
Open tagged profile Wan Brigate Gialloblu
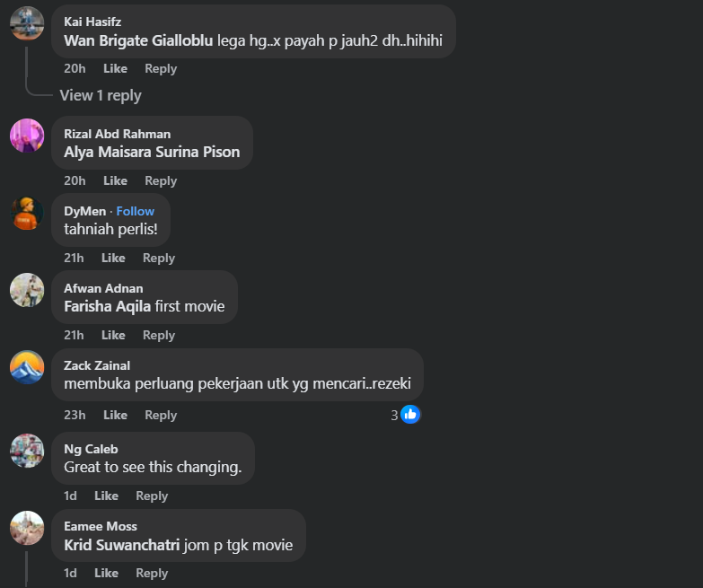[x=139, y=40]
